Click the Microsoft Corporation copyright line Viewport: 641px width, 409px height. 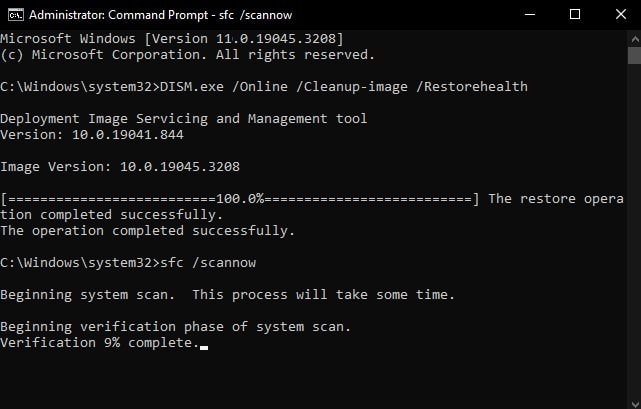(x=188, y=54)
